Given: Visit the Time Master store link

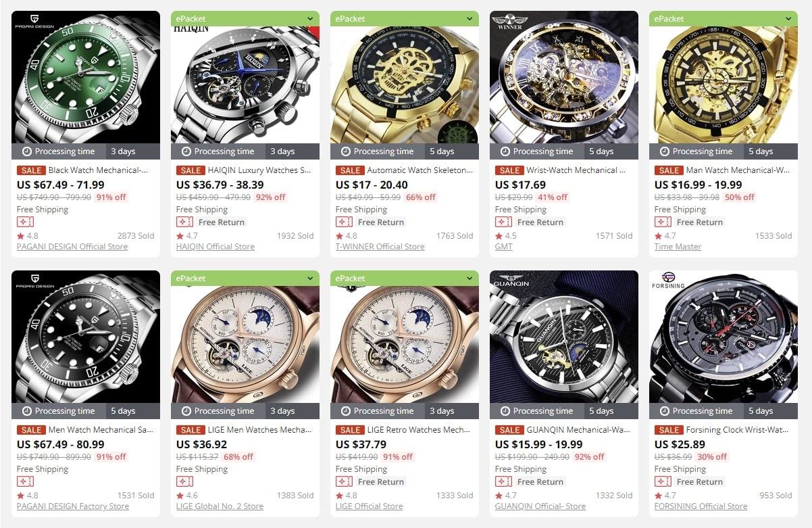Looking at the screenshot, I should (678, 247).
